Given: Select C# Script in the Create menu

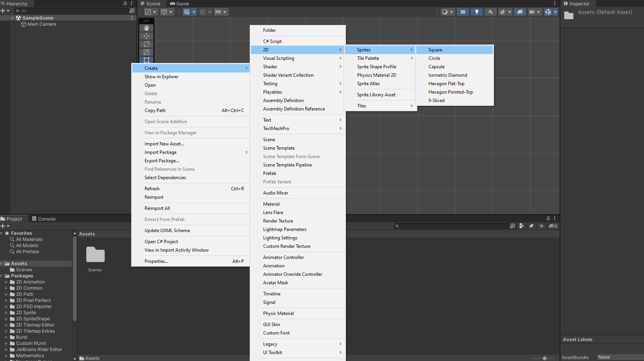Looking at the screenshot, I should point(272,41).
